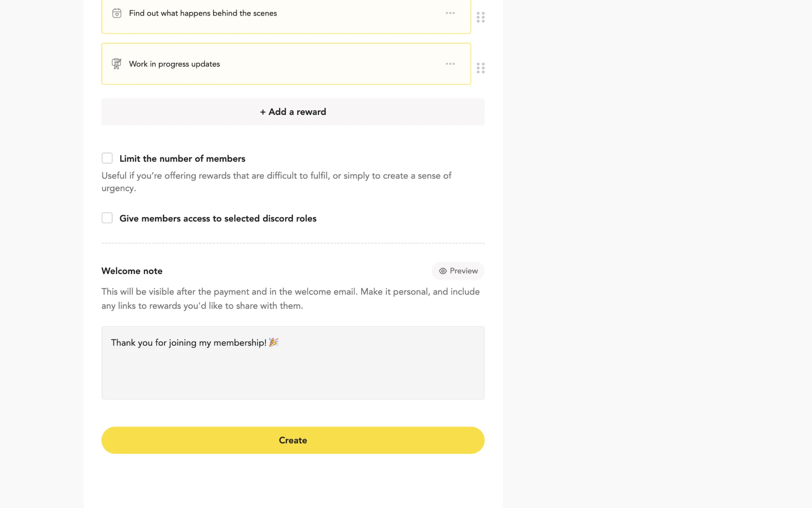Click the 'Limit the number of members' label

pyautogui.click(x=182, y=159)
